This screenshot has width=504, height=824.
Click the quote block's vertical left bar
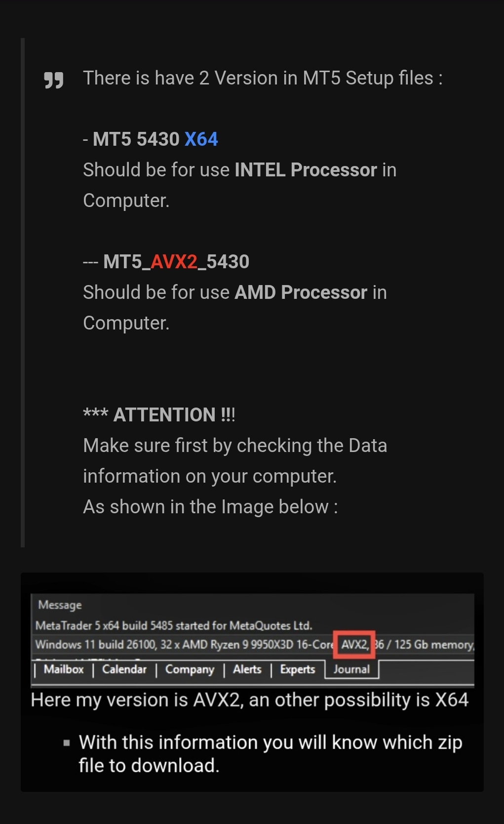pos(23,292)
